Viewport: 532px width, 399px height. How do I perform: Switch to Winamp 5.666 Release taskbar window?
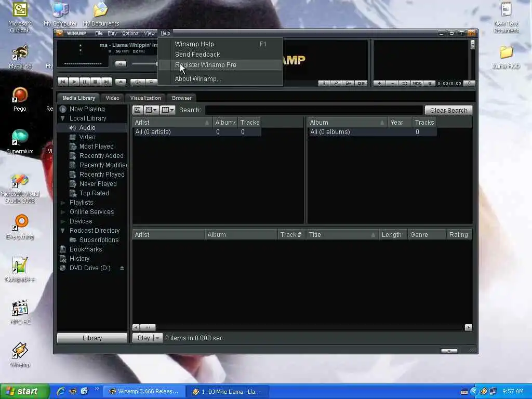[x=143, y=392]
